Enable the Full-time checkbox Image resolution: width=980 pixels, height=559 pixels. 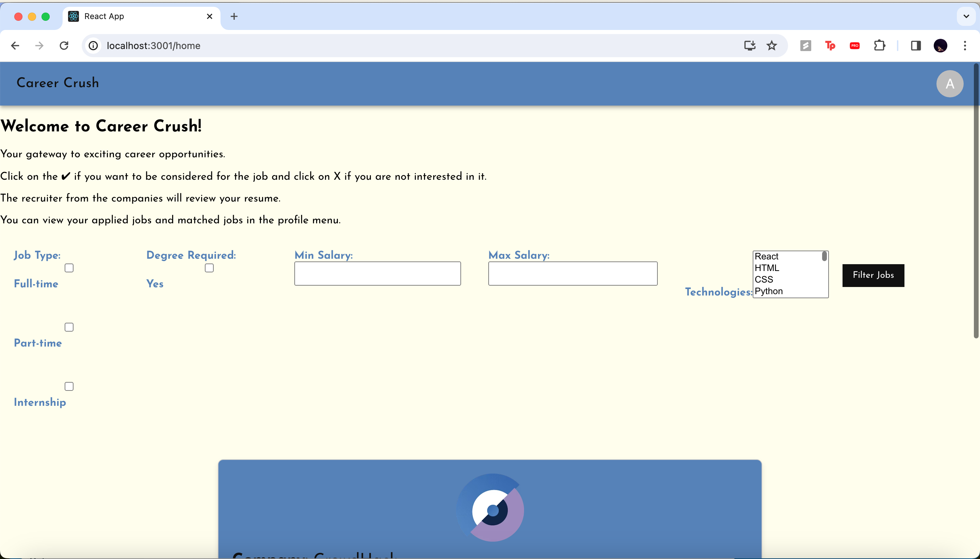tap(69, 268)
